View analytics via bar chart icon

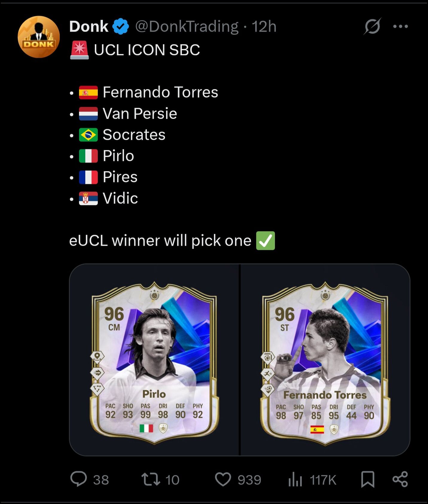pos(295,479)
